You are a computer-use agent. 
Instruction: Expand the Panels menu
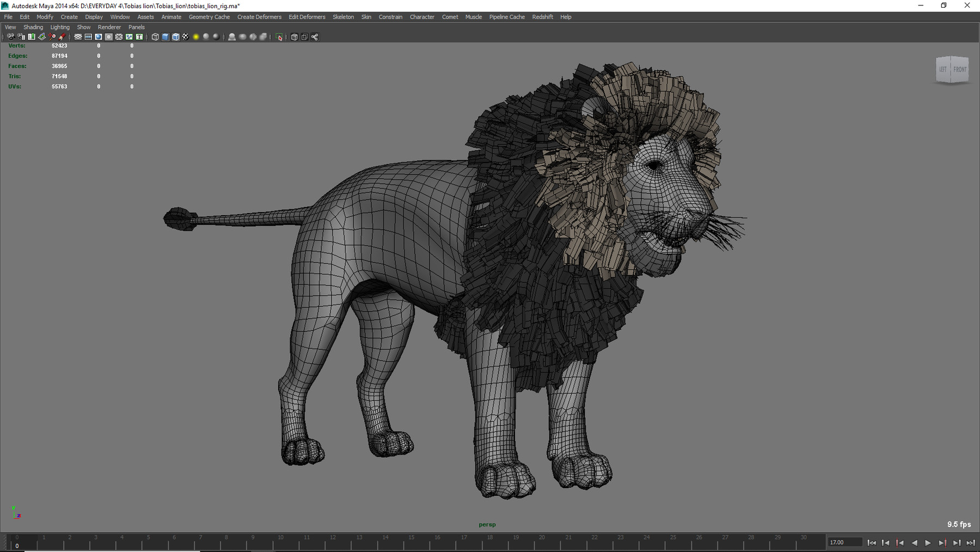(136, 27)
